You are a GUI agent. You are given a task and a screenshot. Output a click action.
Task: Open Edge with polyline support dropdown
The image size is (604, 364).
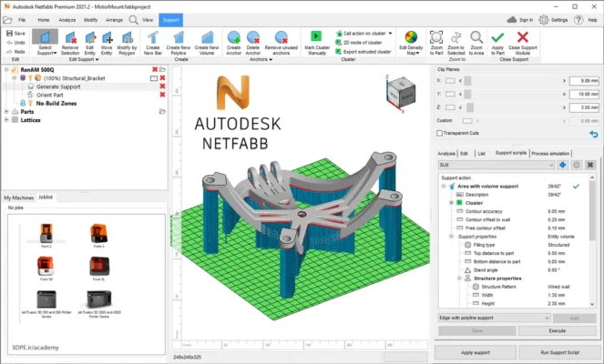tap(547, 318)
